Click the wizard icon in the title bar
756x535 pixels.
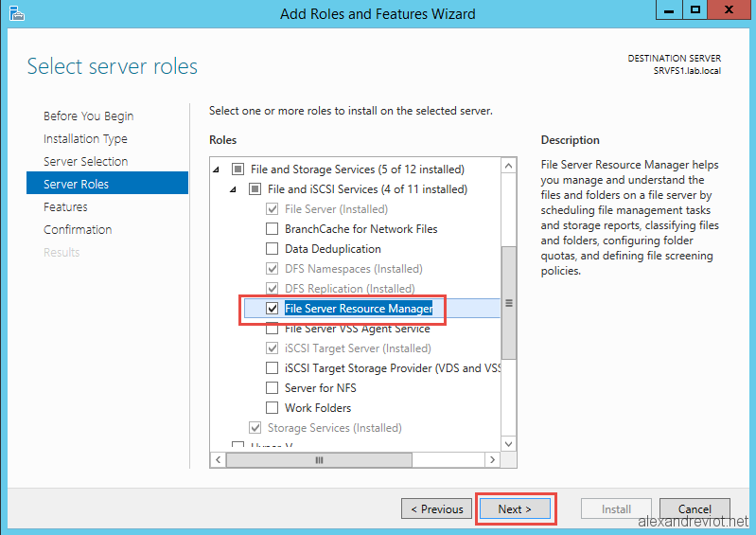pos(16,13)
